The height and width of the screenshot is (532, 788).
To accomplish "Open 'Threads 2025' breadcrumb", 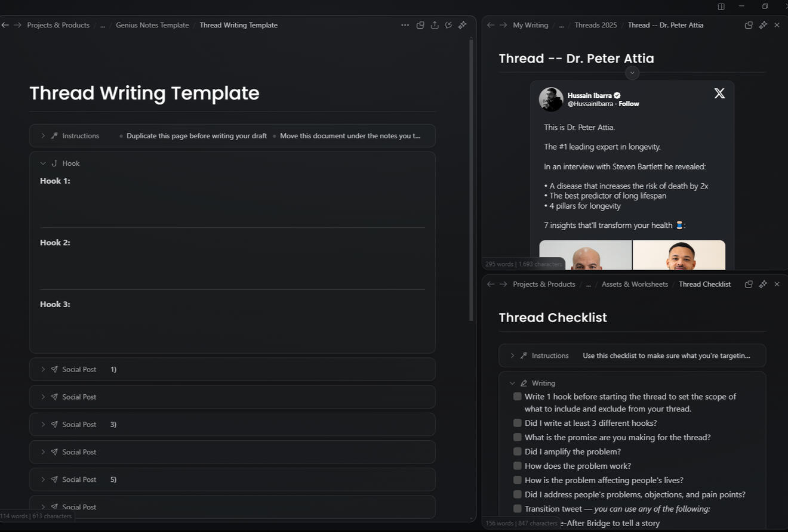I will (596, 25).
